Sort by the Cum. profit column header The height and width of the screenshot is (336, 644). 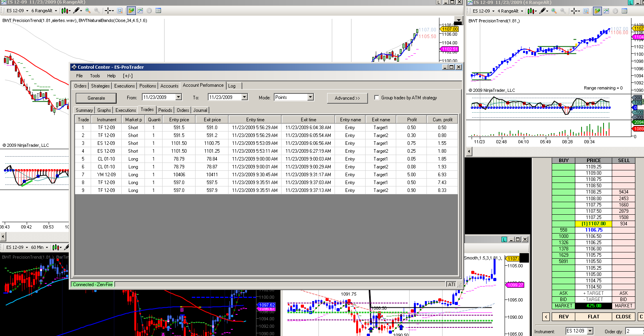click(x=443, y=120)
